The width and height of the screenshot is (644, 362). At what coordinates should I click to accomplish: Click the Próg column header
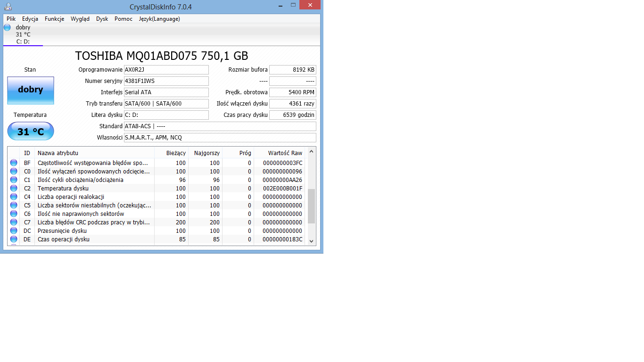click(x=238, y=153)
